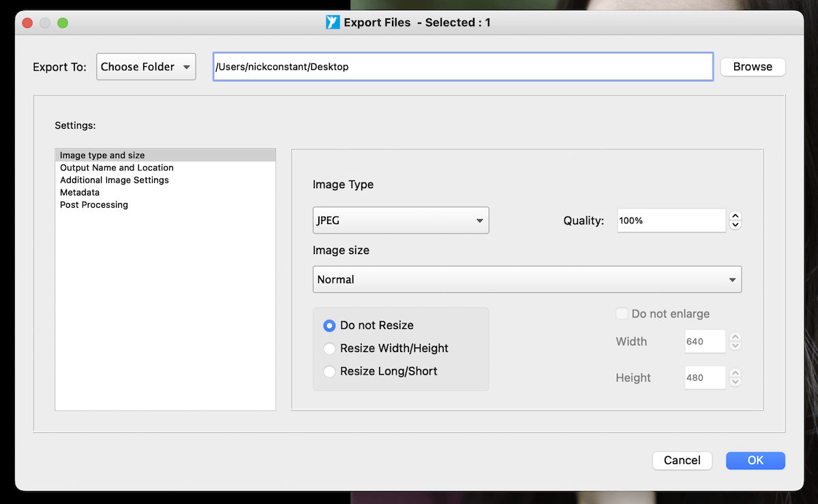818x504 pixels.
Task: Open the Choose Folder dropdown
Action: coord(145,66)
